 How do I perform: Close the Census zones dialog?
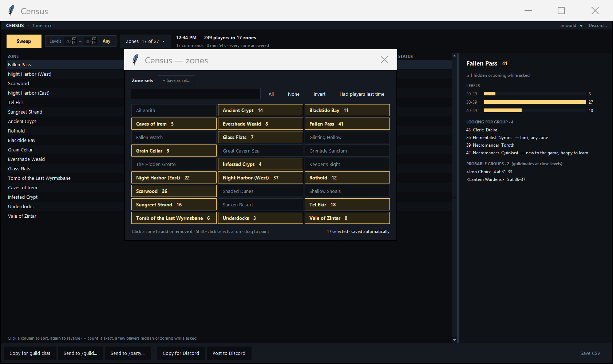pos(384,60)
